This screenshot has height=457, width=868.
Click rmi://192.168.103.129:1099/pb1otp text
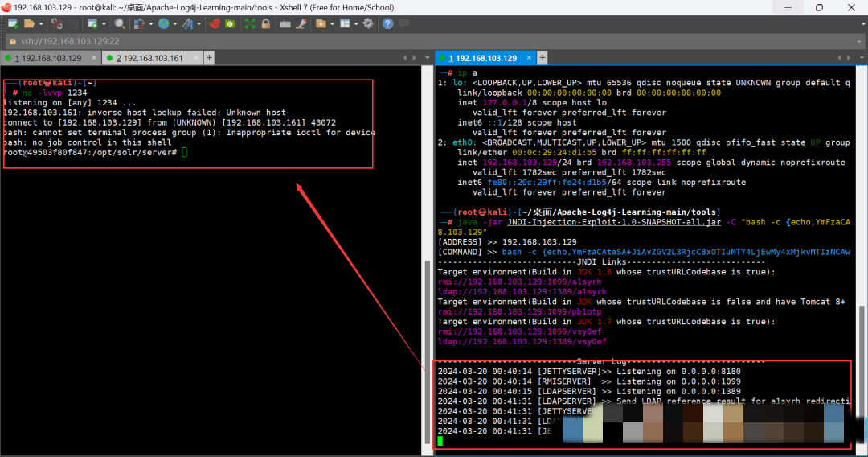519,312
